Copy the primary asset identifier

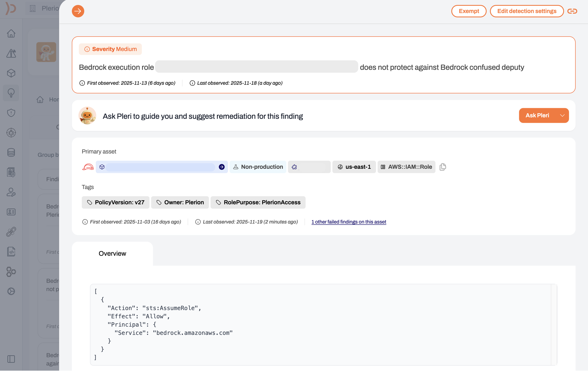pyautogui.click(x=443, y=167)
